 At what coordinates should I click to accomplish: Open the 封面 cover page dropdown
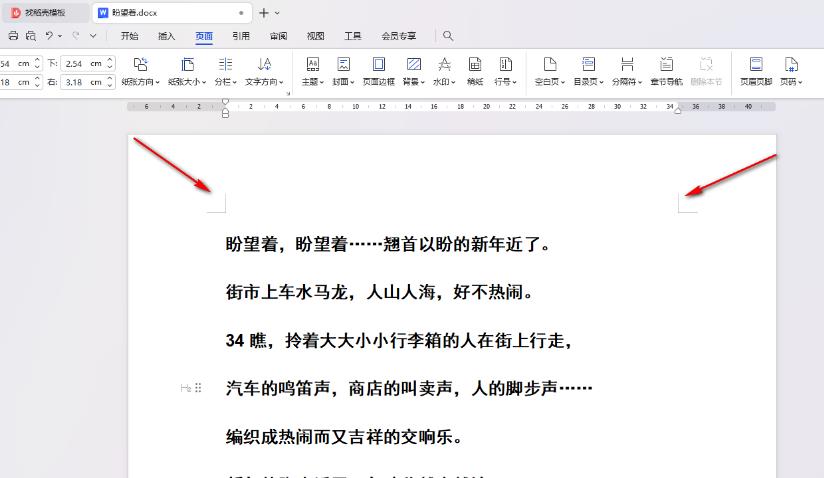pyautogui.click(x=344, y=71)
